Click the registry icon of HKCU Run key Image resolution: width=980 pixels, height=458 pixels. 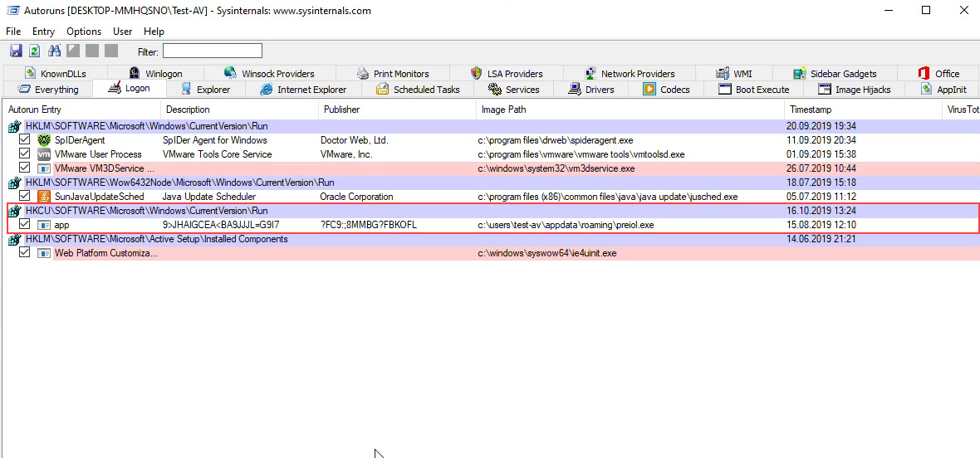click(14, 211)
